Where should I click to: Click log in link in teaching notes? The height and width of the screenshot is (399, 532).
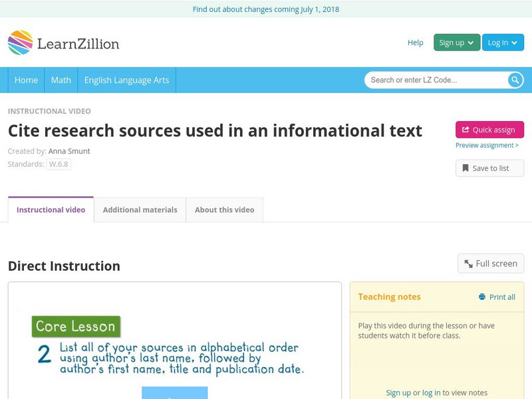click(x=431, y=393)
